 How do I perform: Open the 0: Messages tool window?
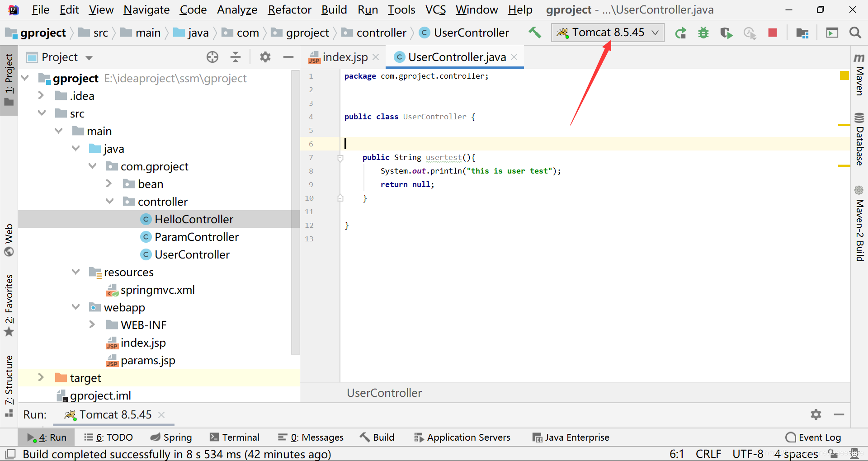(x=311, y=437)
